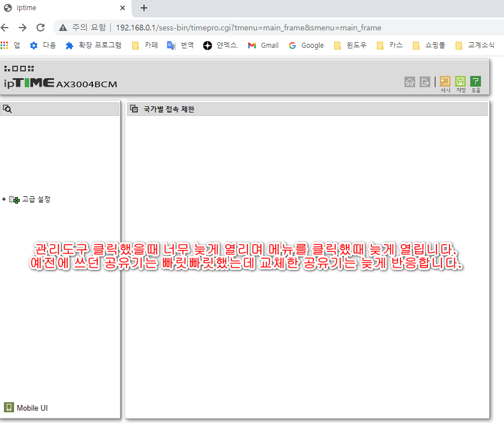Open a new browser tab

(144, 8)
